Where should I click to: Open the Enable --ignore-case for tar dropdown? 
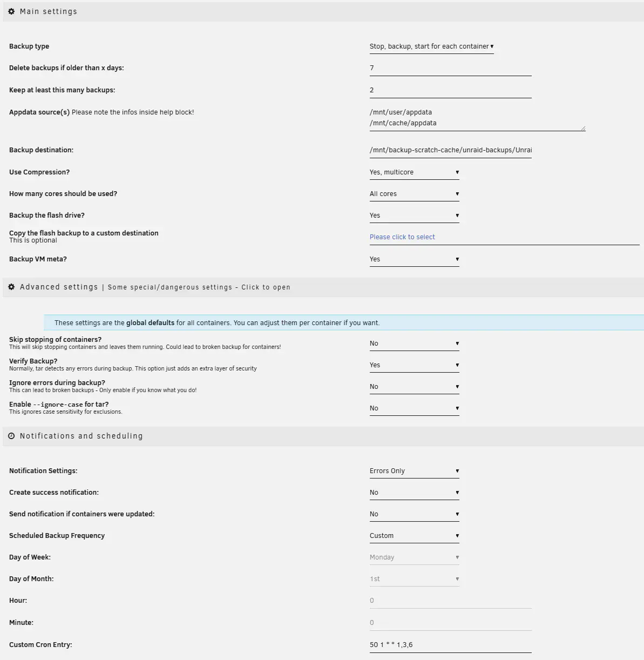point(413,408)
